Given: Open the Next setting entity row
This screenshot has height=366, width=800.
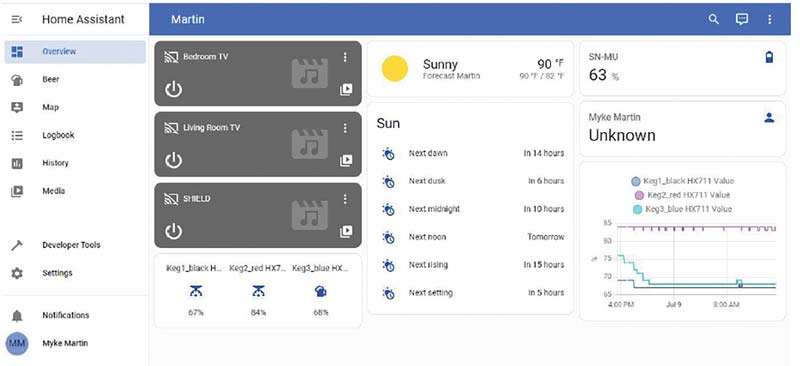Looking at the screenshot, I should tap(470, 293).
